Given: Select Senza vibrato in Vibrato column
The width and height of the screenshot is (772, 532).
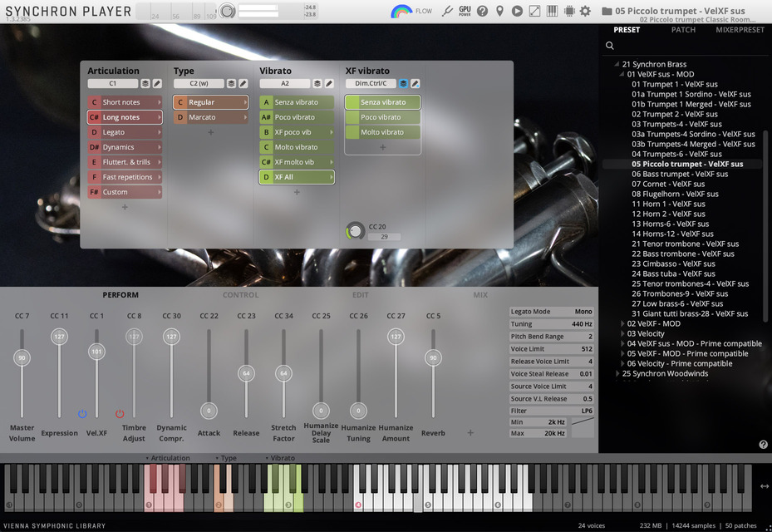Looking at the screenshot, I should [297, 102].
